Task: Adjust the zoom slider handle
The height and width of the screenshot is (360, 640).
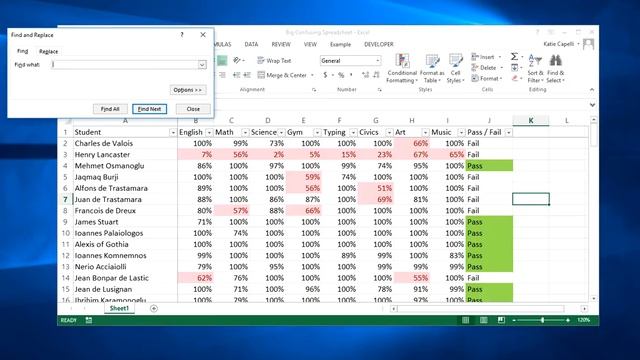Action: [x=542, y=320]
